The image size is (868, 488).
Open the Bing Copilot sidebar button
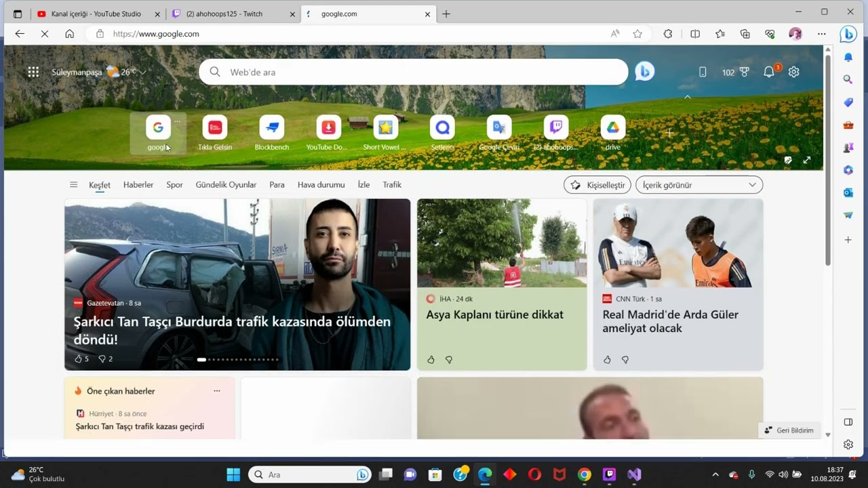click(848, 34)
